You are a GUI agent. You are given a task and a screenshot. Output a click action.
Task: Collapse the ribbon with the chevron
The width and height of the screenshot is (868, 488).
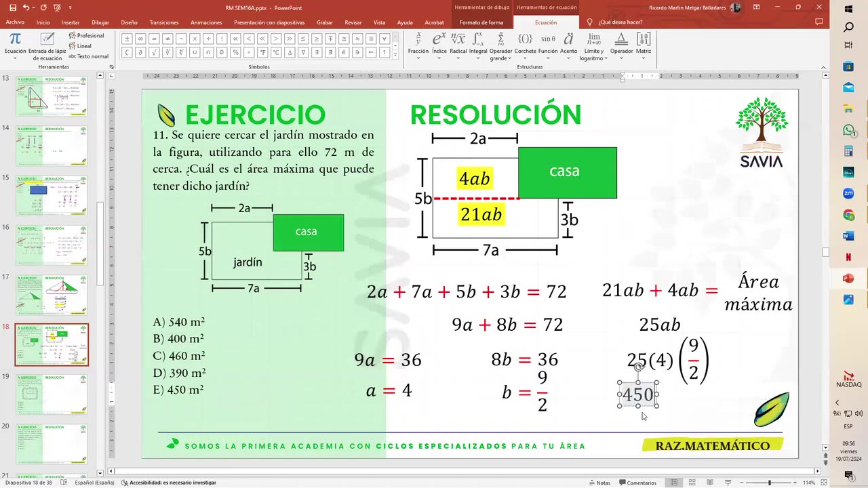pyautogui.click(x=824, y=67)
